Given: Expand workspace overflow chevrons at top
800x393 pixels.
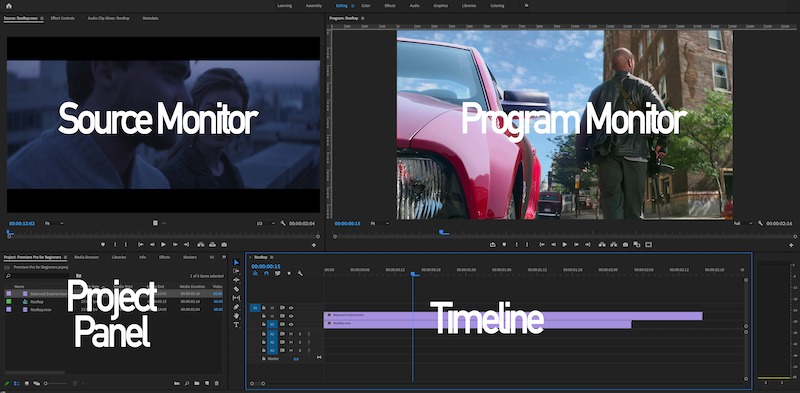Looking at the screenshot, I should click(527, 6).
